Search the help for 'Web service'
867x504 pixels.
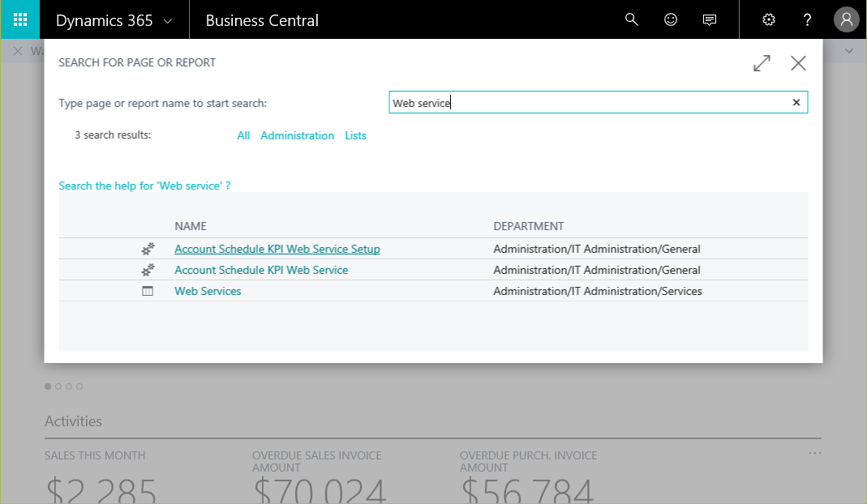point(144,186)
